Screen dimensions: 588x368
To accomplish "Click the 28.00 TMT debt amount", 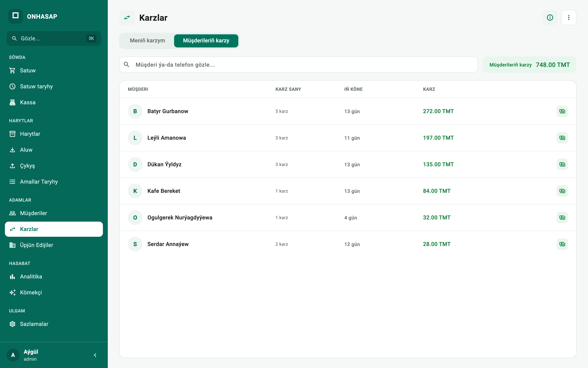I will 437,244.
